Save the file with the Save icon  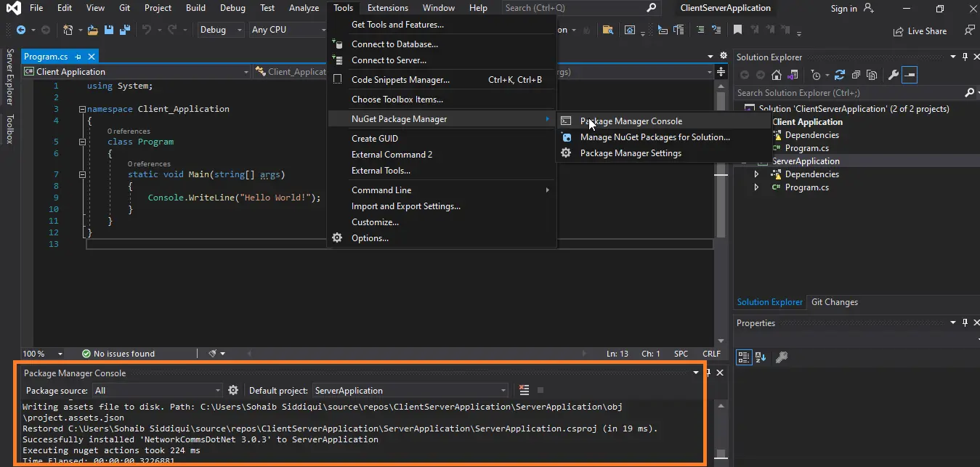pyautogui.click(x=109, y=30)
